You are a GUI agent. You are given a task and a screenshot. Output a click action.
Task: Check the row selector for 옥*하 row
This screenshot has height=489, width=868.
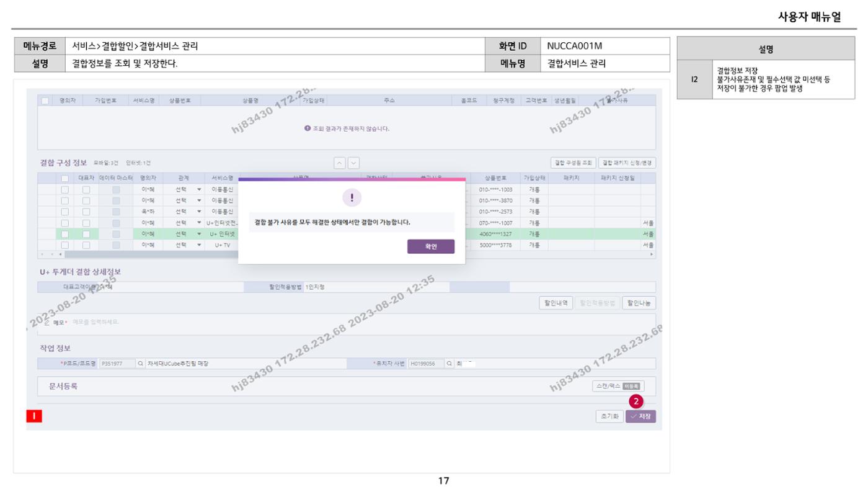(x=64, y=212)
